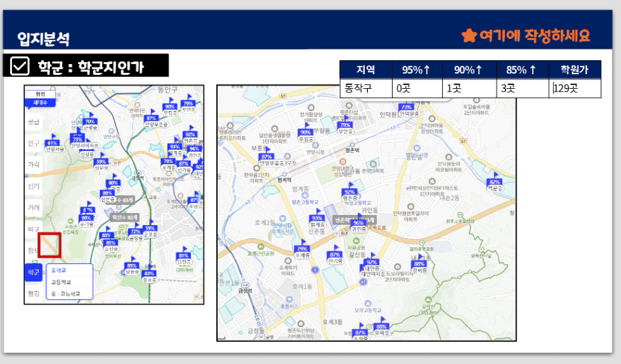Screen dimensions: 621x364
Task: Select the highlighted 학군 tab in sidebar
Action: click(x=33, y=272)
